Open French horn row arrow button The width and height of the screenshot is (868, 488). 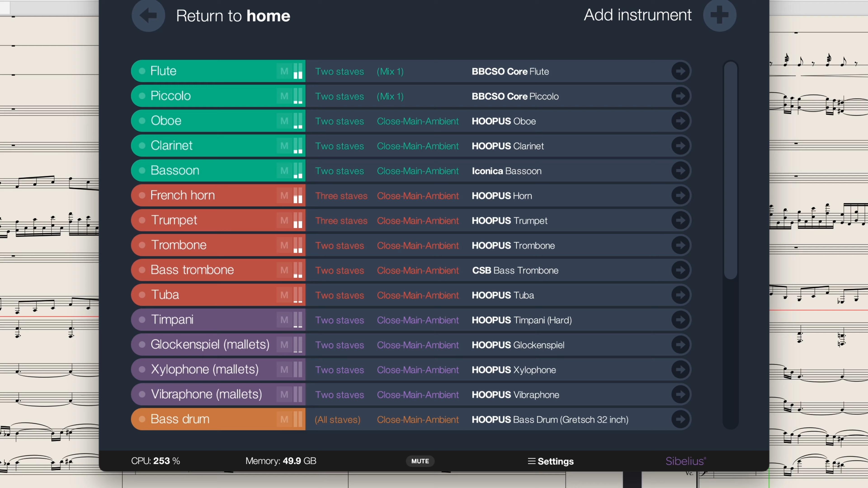pyautogui.click(x=680, y=195)
